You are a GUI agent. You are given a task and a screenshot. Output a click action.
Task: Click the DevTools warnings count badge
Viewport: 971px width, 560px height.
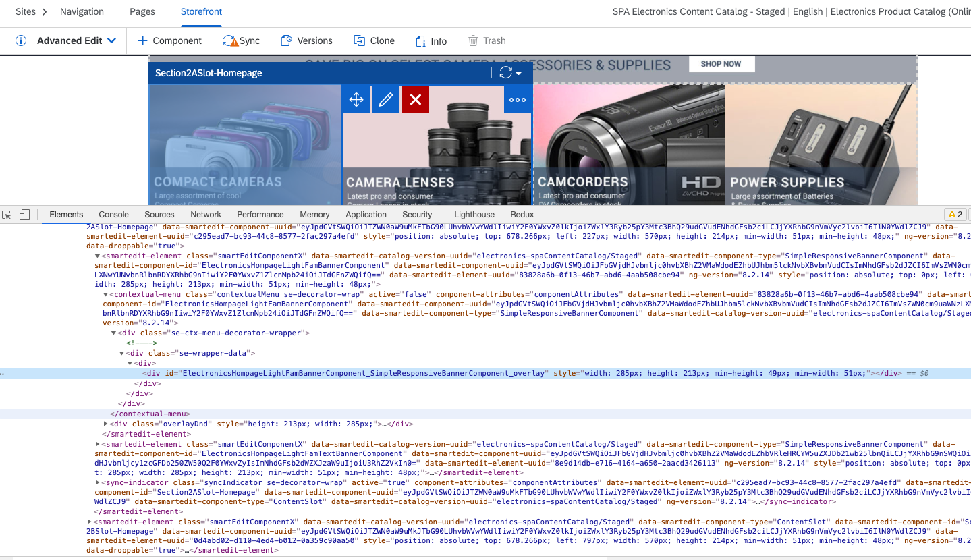pos(955,215)
